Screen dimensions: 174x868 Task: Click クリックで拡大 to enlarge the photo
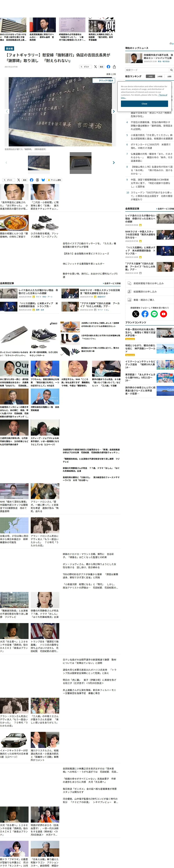tap(104, 81)
